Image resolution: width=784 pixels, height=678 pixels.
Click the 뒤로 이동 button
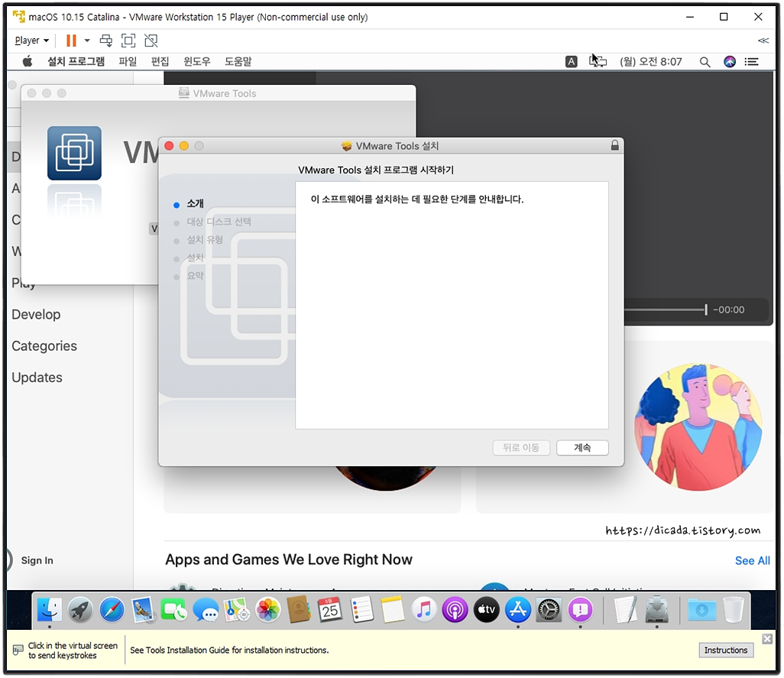click(x=521, y=447)
